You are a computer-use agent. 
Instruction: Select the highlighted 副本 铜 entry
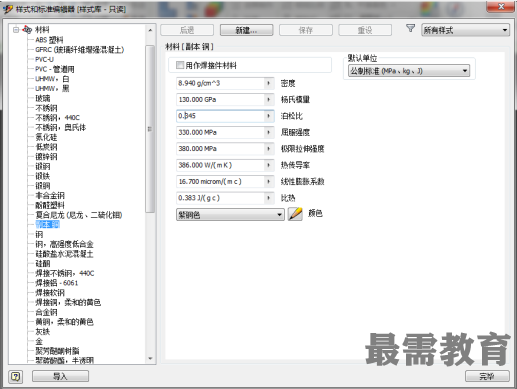point(47,224)
